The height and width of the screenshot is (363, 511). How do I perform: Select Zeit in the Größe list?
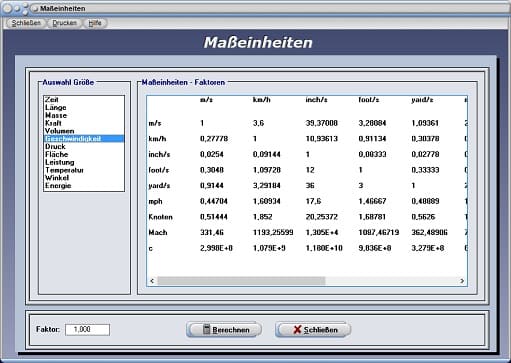84,100
